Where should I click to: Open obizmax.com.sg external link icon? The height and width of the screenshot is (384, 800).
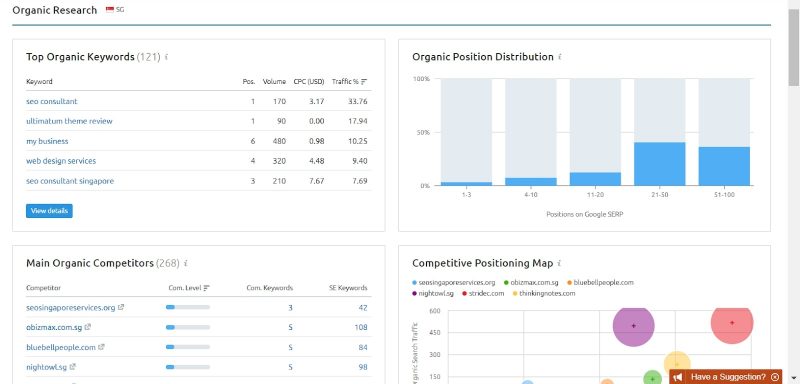tap(88, 327)
